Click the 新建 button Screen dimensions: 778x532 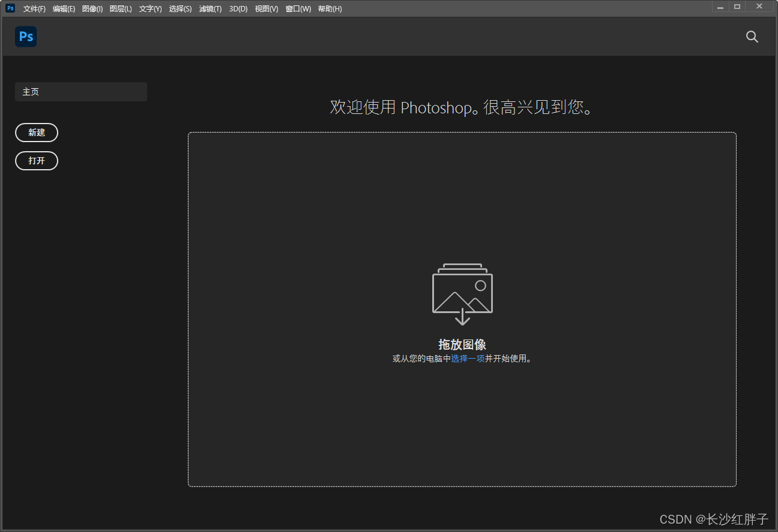point(37,133)
